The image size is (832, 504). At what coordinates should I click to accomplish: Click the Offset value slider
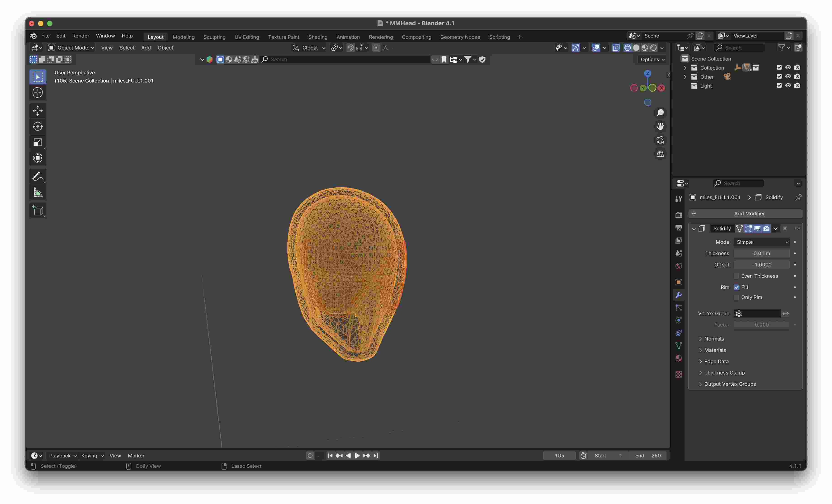(762, 265)
